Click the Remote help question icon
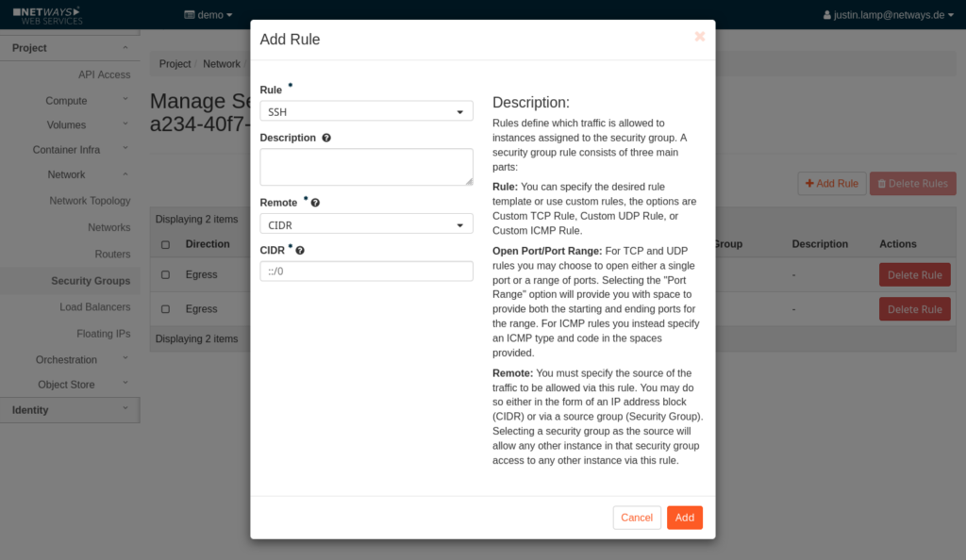Screen dimensions: 966x560 click(315, 203)
